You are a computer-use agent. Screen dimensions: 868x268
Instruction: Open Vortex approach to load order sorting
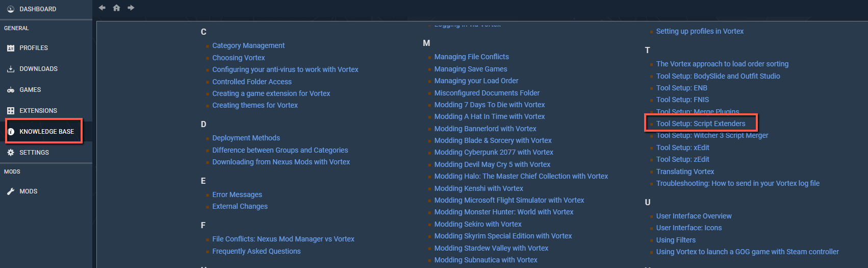coord(722,64)
